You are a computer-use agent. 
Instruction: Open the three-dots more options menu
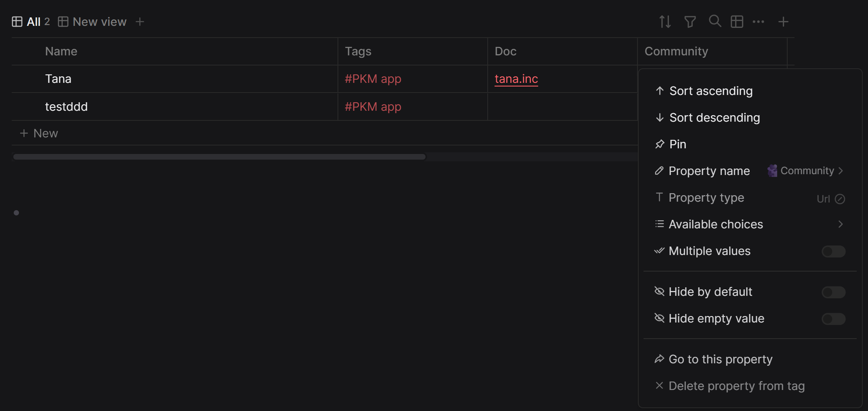(x=758, y=21)
